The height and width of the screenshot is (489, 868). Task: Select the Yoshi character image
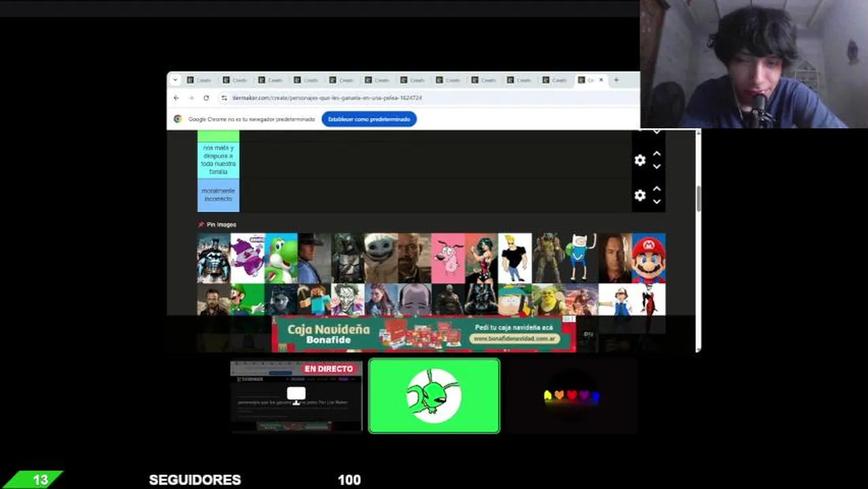pos(281,258)
